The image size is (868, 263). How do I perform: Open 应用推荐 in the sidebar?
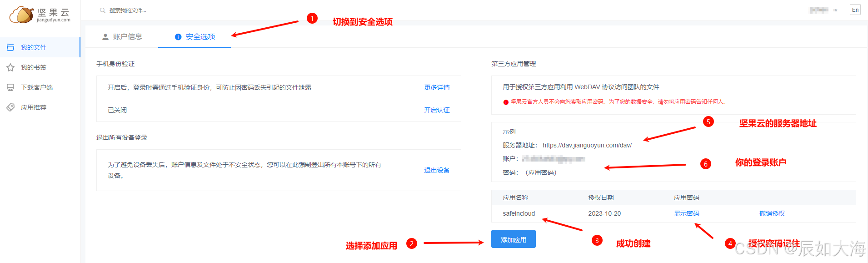pyautogui.click(x=40, y=107)
